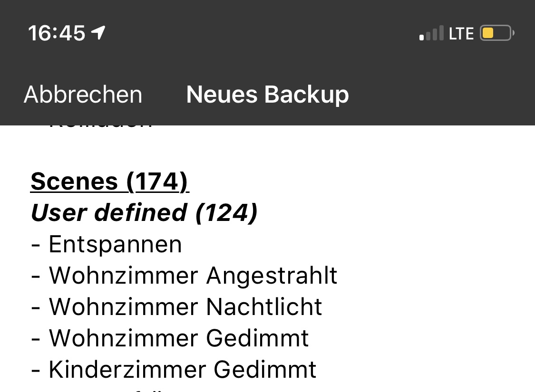The image size is (535, 392).
Task: Tap the dash before Entspannen
Action: click(x=35, y=245)
